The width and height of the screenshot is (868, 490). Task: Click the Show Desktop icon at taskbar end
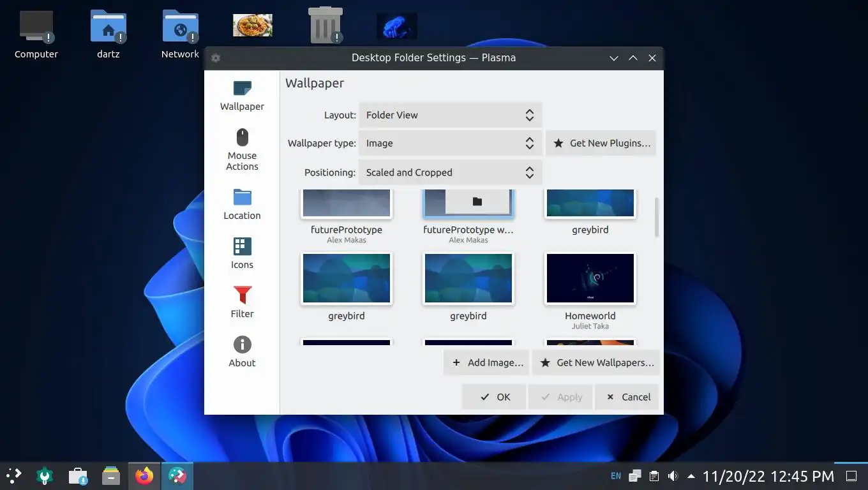(x=851, y=476)
